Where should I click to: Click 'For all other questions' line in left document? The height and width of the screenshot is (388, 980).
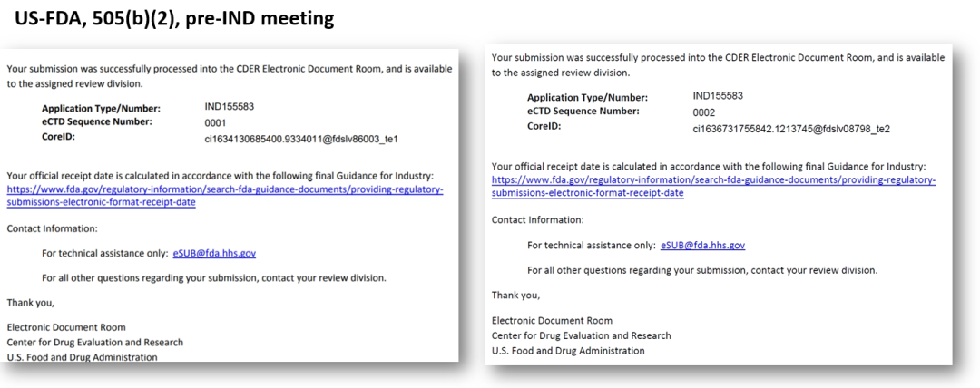click(x=214, y=278)
